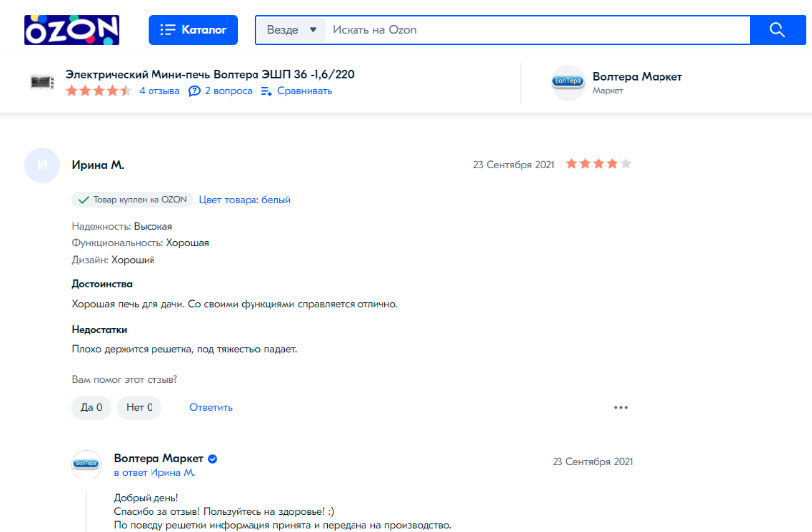This screenshot has height=532, width=812.
Task: Open the 2 вопроса questions link
Action: [220, 91]
